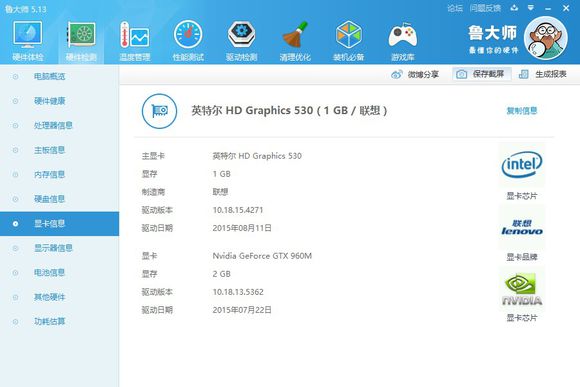Click the Intel chip logo
Viewport: 580px width, 387px height.
pos(522,164)
